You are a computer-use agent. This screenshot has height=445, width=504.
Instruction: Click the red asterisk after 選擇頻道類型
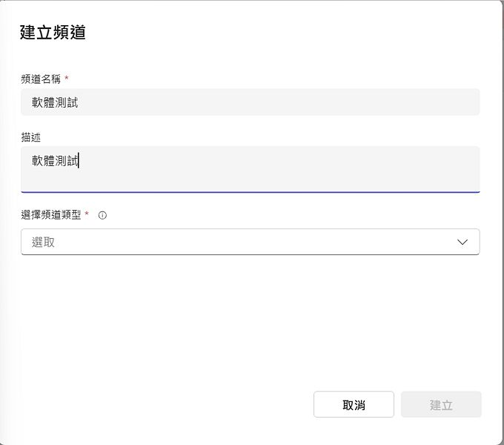(87, 214)
